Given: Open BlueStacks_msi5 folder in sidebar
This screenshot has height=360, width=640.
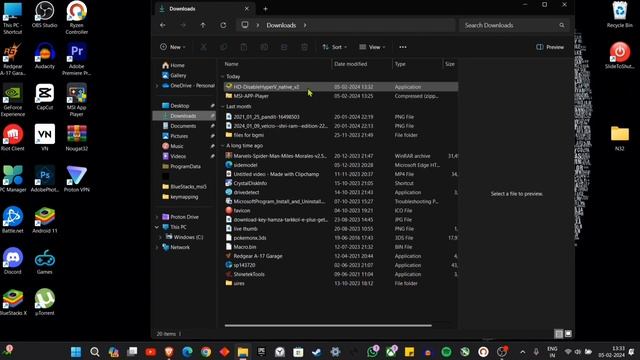Looking at the screenshot, I should click(x=188, y=187).
